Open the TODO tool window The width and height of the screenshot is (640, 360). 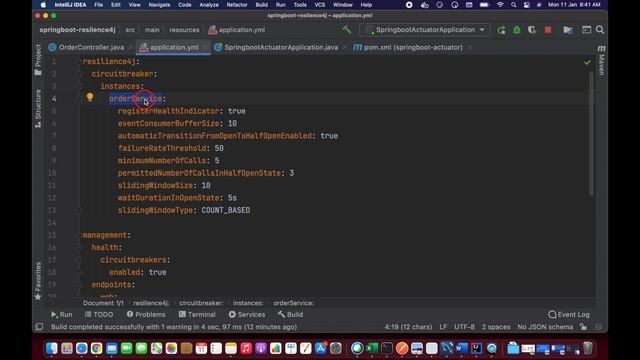(x=99, y=314)
